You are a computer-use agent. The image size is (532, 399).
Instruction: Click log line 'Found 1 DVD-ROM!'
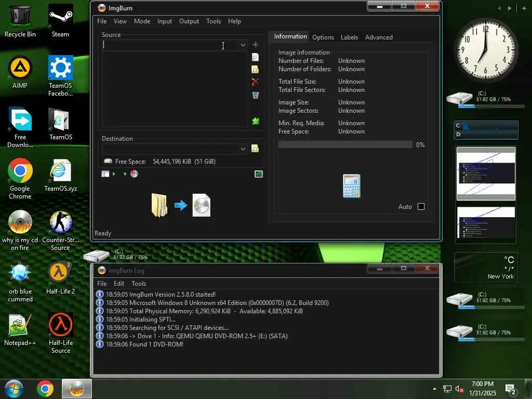[x=144, y=344]
